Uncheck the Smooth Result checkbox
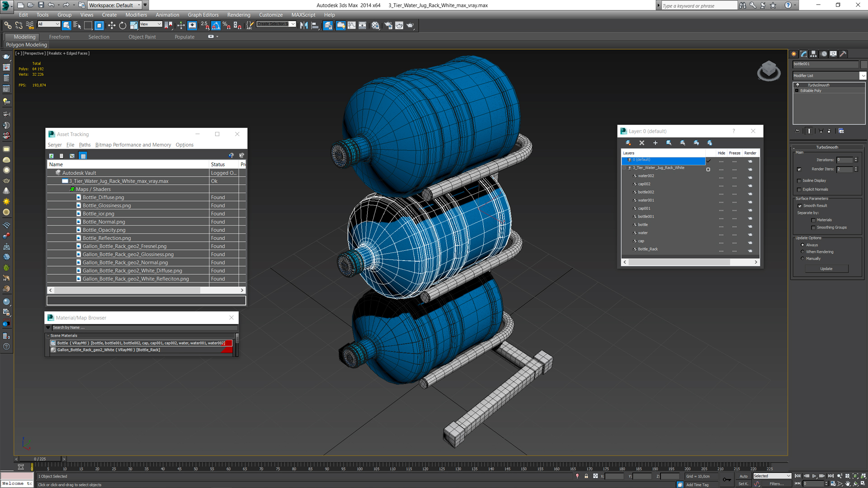 pyautogui.click(x=800, y=206)
